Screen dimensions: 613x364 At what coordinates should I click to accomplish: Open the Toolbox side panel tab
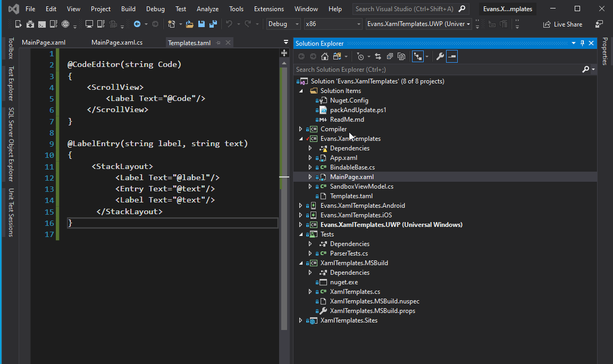click(x=11, y=48)
